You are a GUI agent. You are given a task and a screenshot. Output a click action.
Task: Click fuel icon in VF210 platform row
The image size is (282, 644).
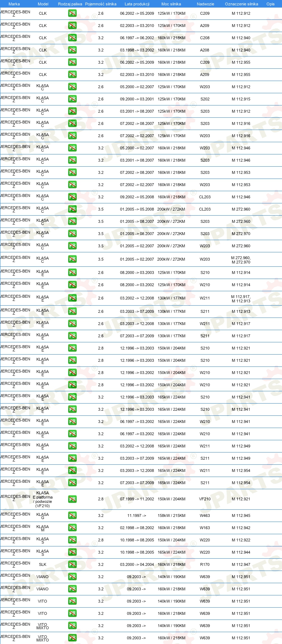[72, 499]
